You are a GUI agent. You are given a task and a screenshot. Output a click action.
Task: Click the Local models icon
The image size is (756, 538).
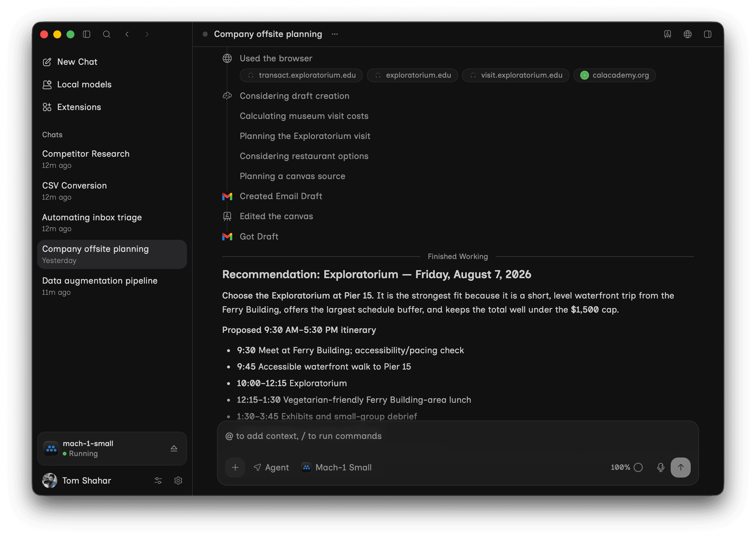coord(47,85)
